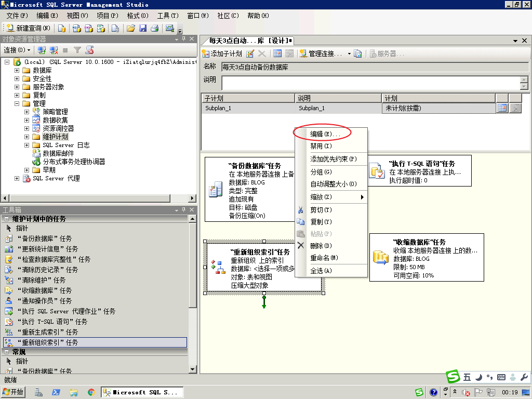Viewport: 532px width, 399px height.
Task: Select "执行 T-SQL 语句" 任务 in toolbox
Action: point(95,322)
